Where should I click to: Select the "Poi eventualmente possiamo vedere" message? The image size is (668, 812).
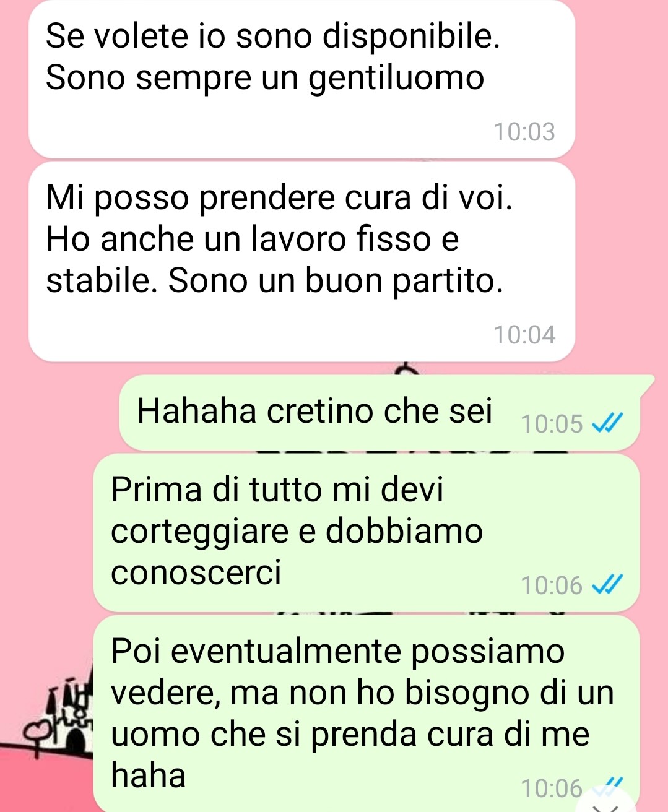[x=367, y=714]
